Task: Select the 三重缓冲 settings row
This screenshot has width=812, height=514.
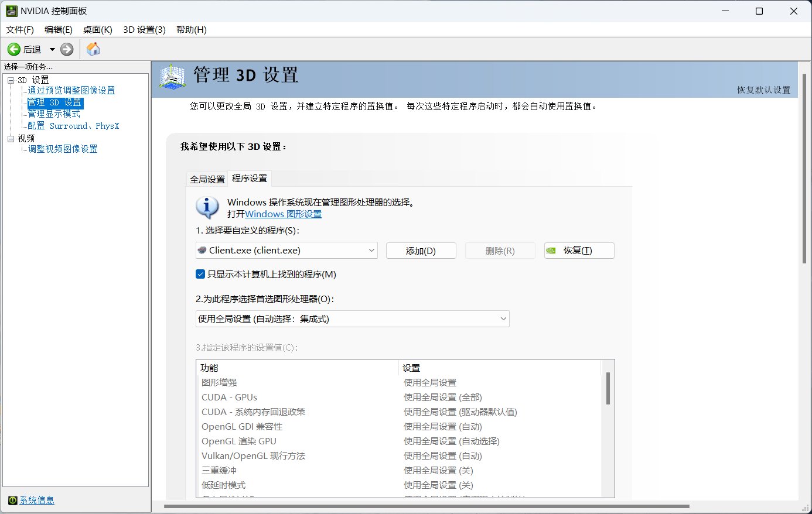Action: [x=399, y=470]
